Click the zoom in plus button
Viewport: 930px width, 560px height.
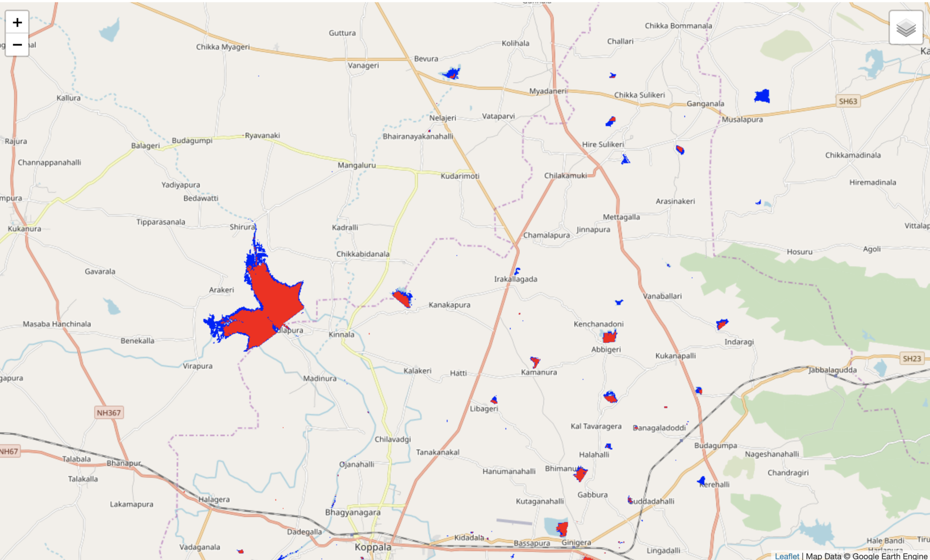point(17,22)
